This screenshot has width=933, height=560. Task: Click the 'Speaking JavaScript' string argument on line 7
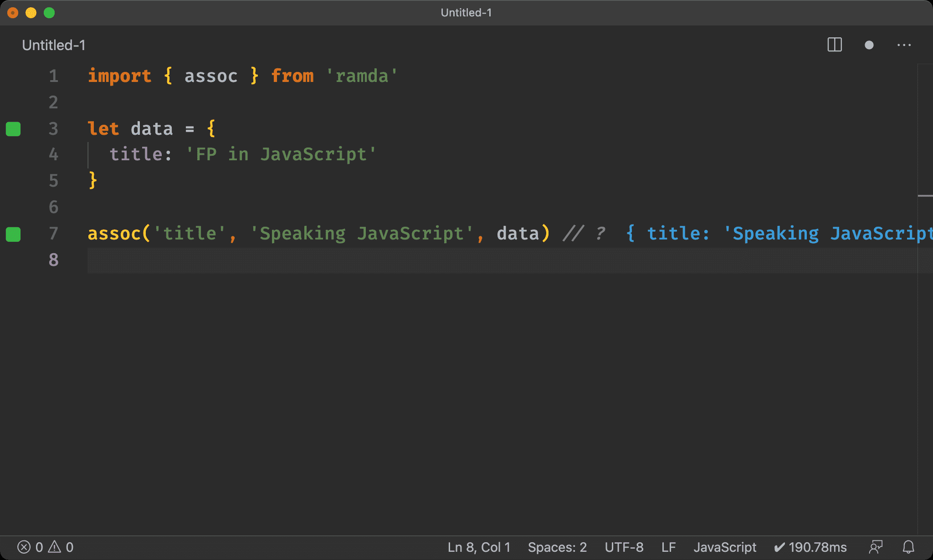coord(362,234)
